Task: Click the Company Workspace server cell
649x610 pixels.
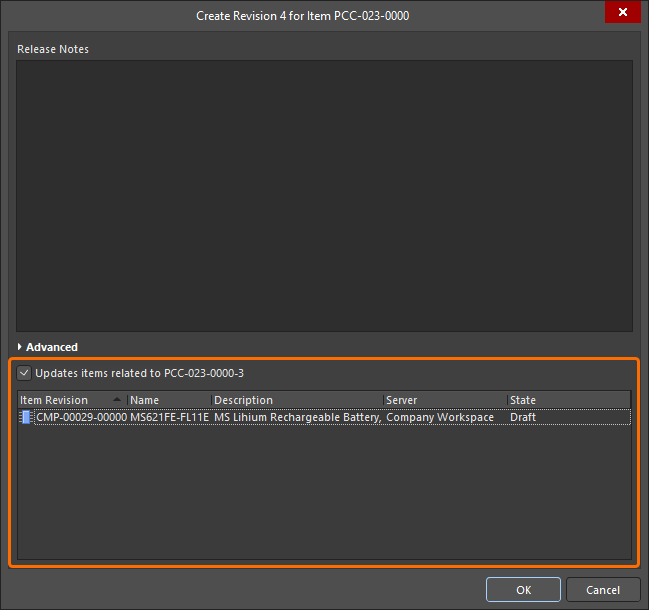Action: tap(440, 417)
